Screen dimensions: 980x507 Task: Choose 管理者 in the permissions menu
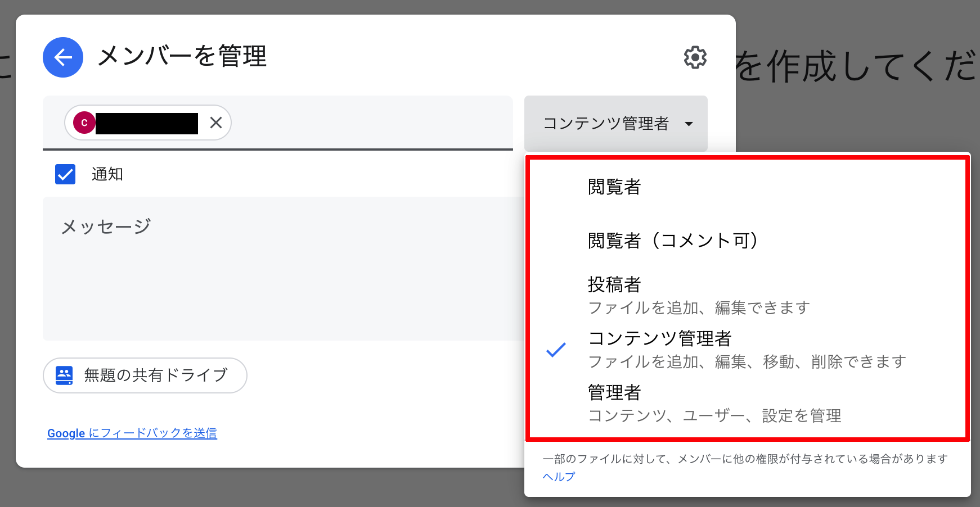[614, 393]
